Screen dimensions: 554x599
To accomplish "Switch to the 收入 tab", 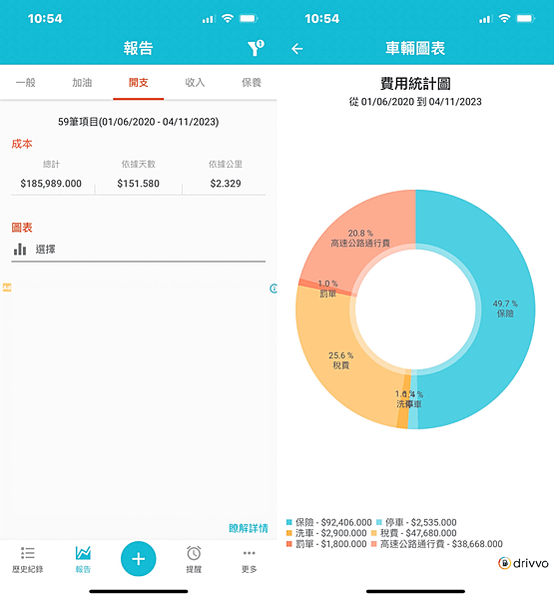I will [195, 83].
